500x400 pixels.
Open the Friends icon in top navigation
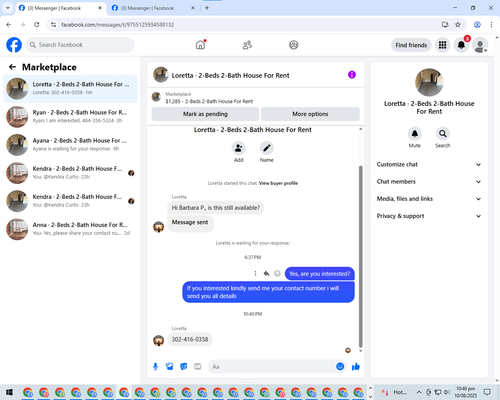247,45
